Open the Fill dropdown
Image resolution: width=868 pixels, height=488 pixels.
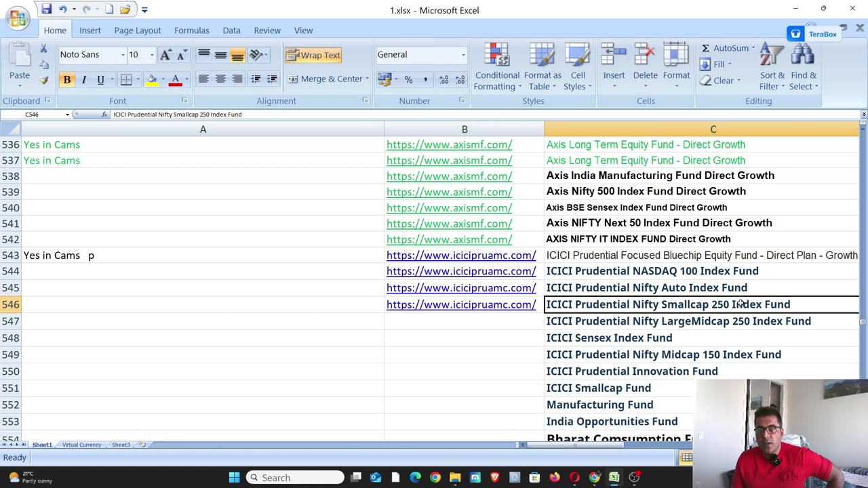(715, 64)
